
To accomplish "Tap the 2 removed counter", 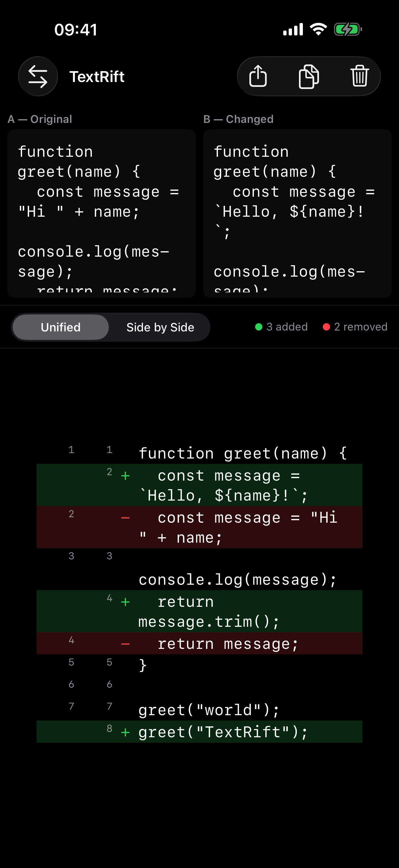I will coord(355,327).
